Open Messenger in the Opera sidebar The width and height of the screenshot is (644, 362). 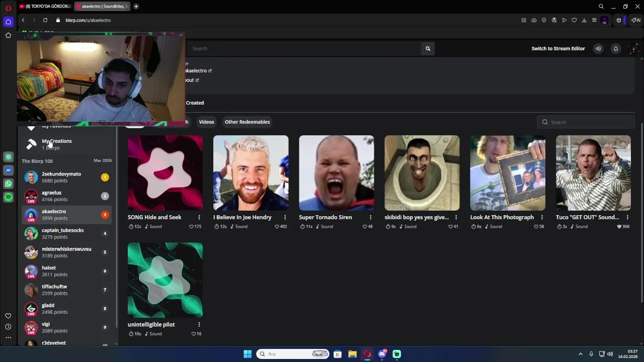8,170
